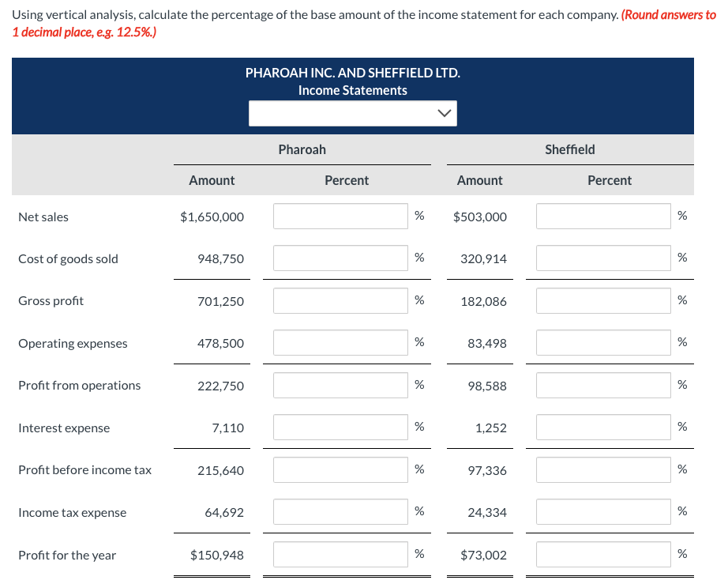Image resolution: width=728 pixels, height=584 pixels.
Task: Click Sheffield's Profit for the year percent field
Action: (602, 554)
